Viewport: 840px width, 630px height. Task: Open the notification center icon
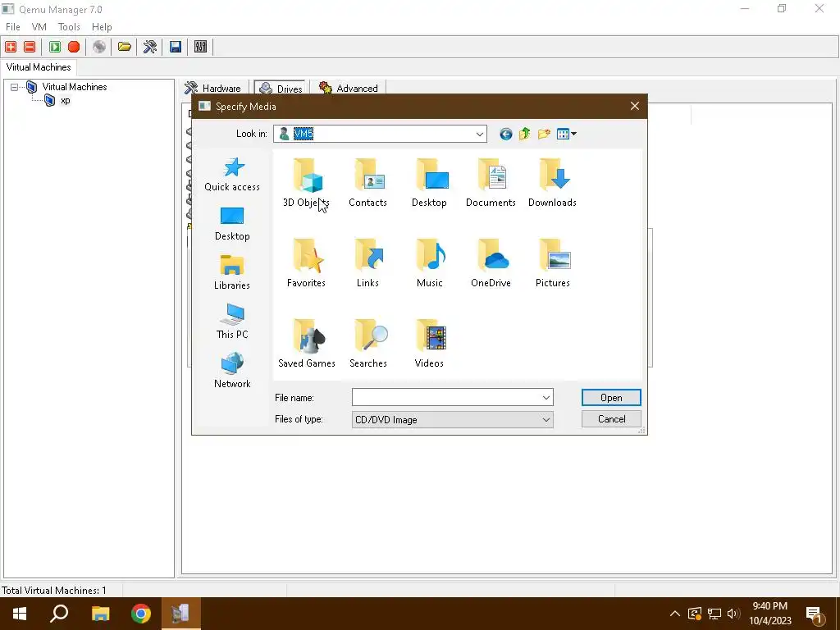[x=814, y=614]
